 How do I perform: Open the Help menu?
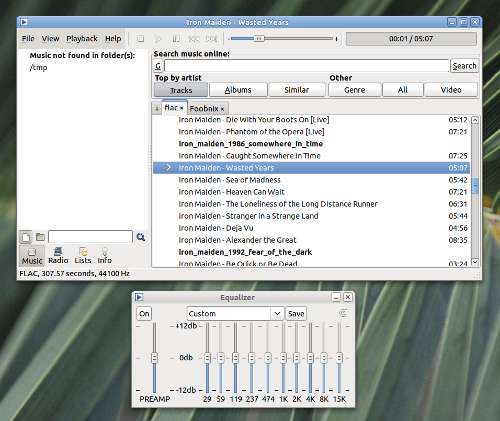click(x=113, y=39)
